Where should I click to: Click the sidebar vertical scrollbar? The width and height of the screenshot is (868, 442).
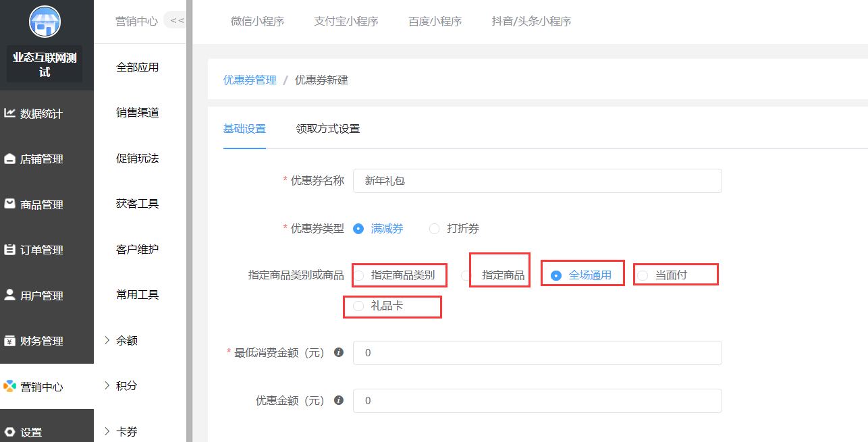coord(189,221)
